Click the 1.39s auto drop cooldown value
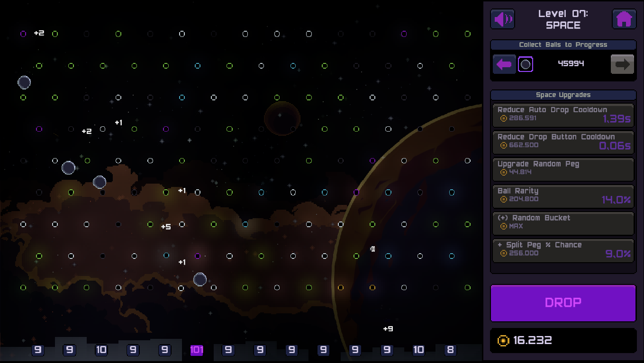 tap(617, 119)
